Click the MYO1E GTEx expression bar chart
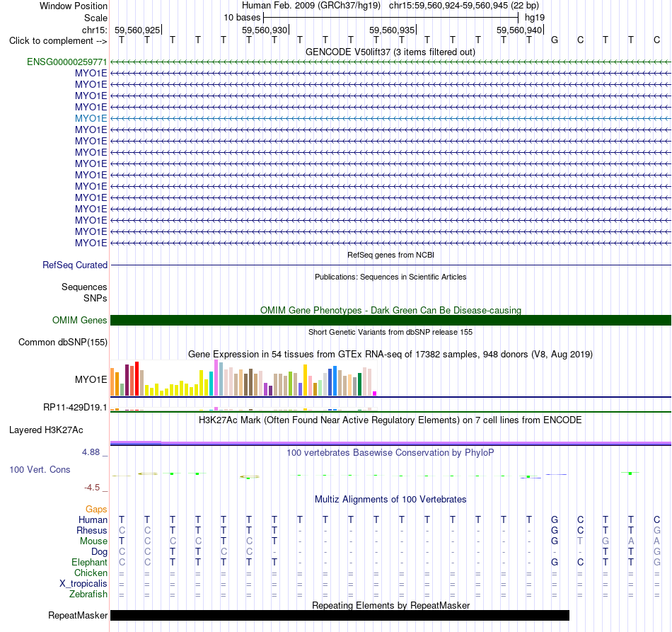The image size is (672, 632). click(x=243, y=378)
